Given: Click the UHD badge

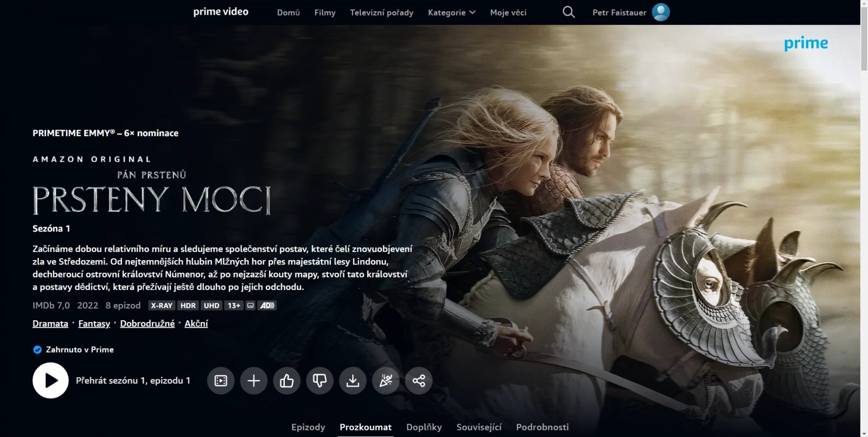Looking at the screenshot, I should pyautogui.click(x=212, y=306).
